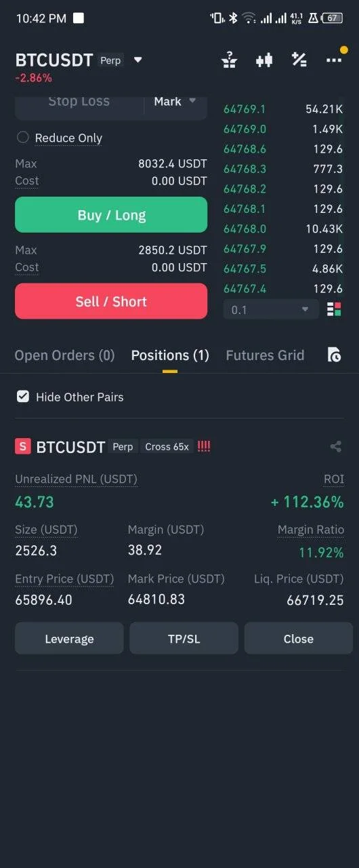Tap the Buy / Long button
This screenshot has width=359, height=868.
click(111, 215)
